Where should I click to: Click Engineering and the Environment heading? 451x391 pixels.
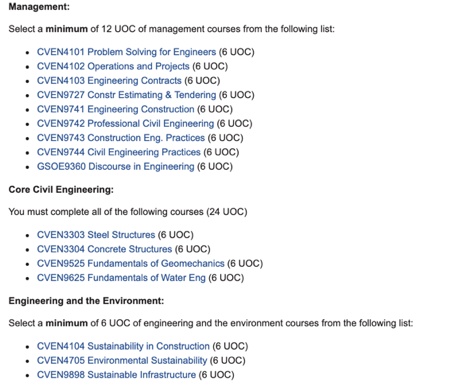(x=86, y=301)
